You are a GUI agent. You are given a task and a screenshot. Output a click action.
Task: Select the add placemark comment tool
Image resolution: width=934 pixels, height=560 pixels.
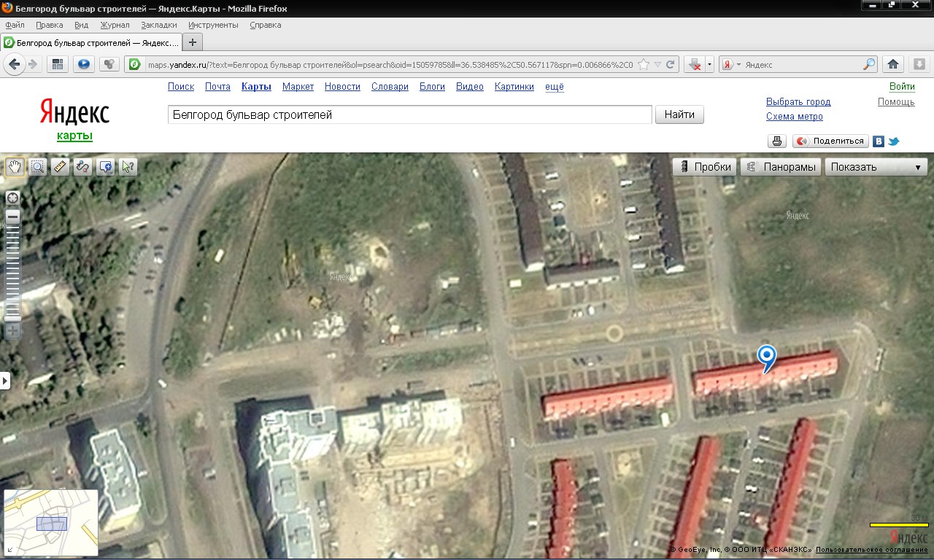pyautogui.click(x=106, y=166)
